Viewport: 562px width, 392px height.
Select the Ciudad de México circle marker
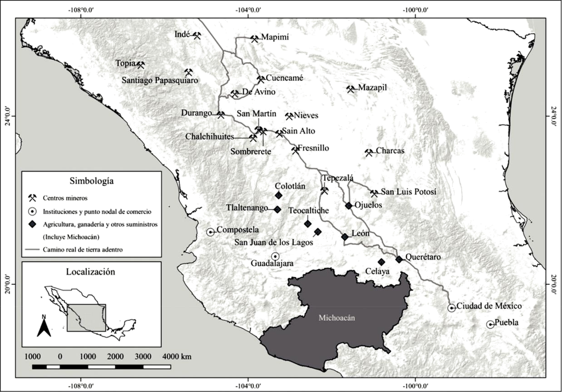[451, 308]
